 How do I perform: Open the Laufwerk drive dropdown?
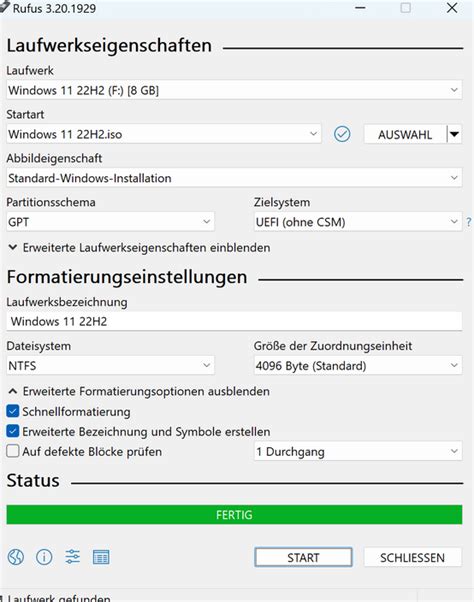[234, 90]
